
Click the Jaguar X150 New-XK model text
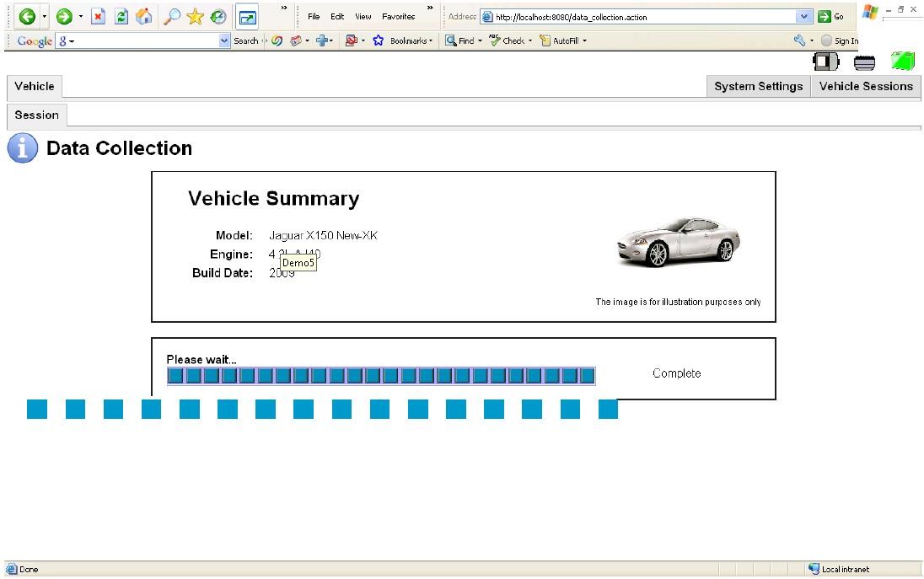323,236
